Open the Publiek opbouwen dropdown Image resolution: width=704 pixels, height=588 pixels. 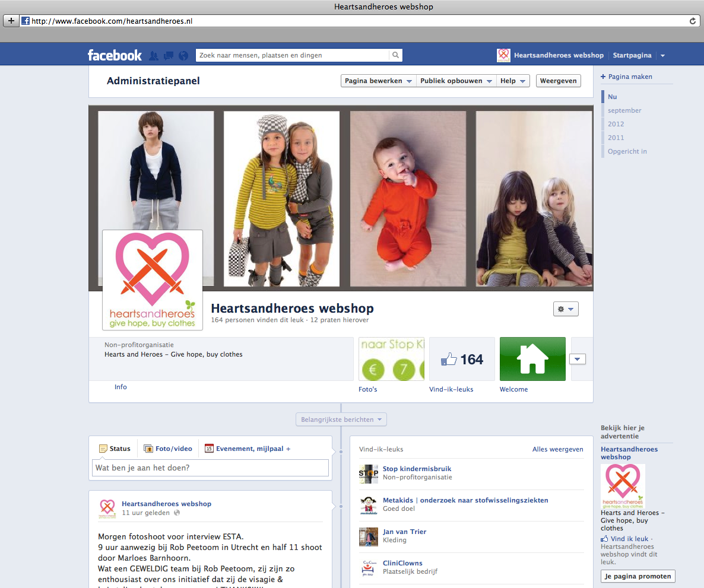tap(456, 81)
